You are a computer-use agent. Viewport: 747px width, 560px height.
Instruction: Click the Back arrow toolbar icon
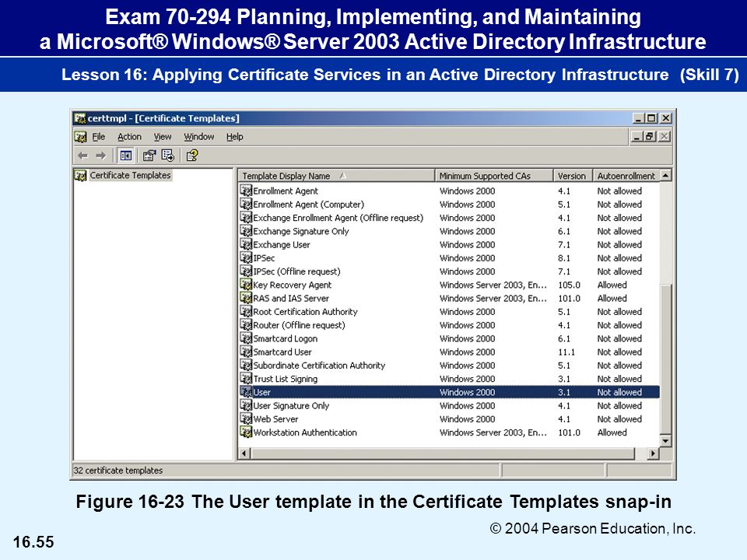tap(83, 156)
